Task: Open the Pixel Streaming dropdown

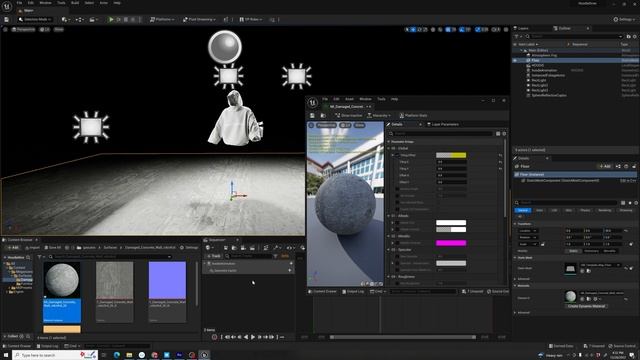Action: point(199,19)
